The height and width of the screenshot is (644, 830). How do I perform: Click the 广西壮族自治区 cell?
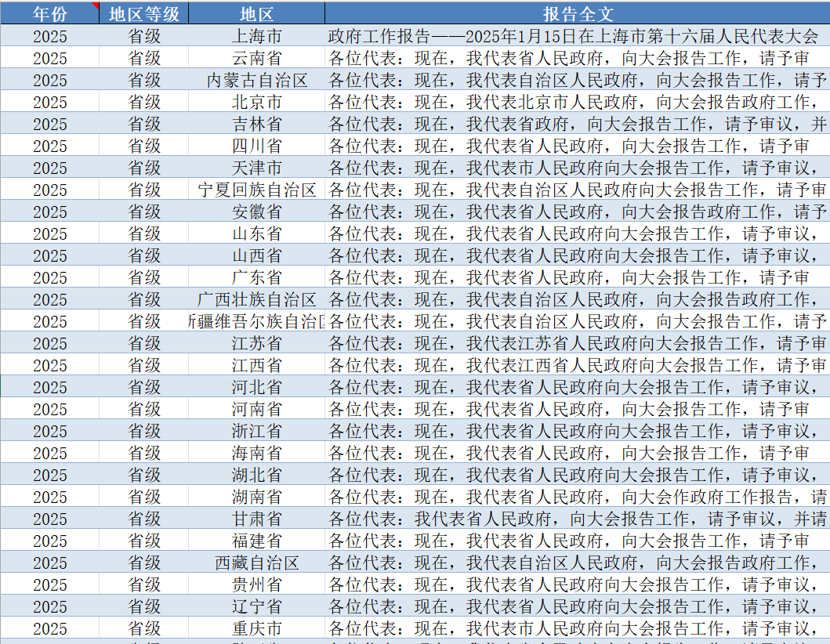coord(257,299)
